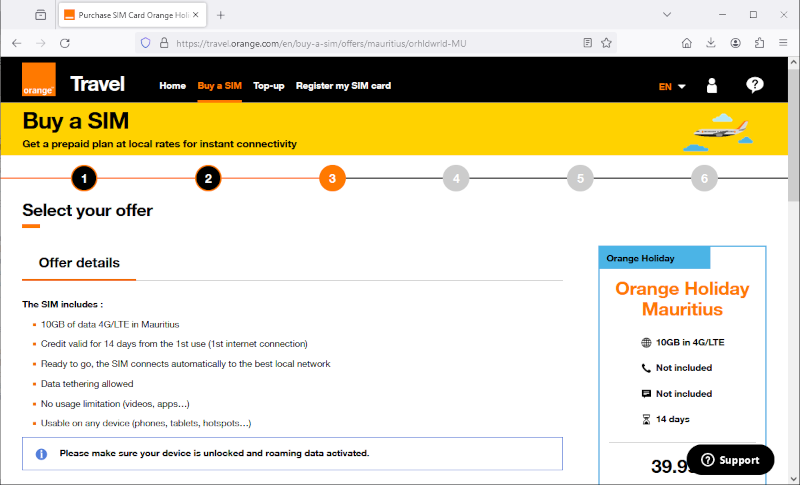Screen dimensions: 800x485
Task: Click the step 5 circle
Action: (x=580, y=178)
